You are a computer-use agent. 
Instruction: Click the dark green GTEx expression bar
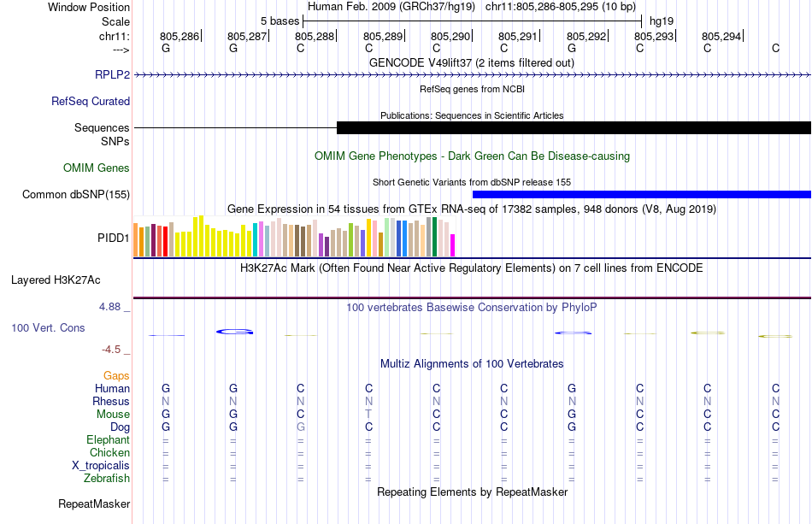tap(434, 237)
